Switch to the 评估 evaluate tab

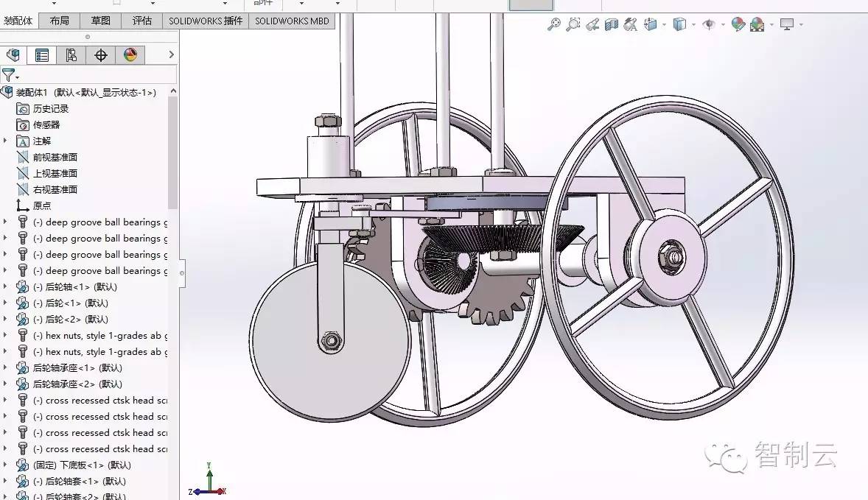pyautogui.click(x=141, y=21)
